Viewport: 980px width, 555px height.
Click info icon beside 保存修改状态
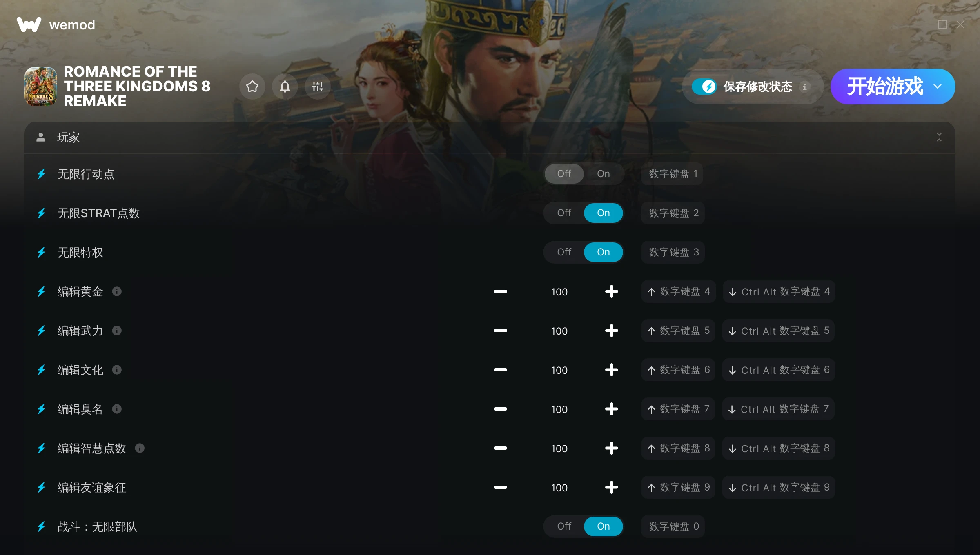tap(805, 87)
